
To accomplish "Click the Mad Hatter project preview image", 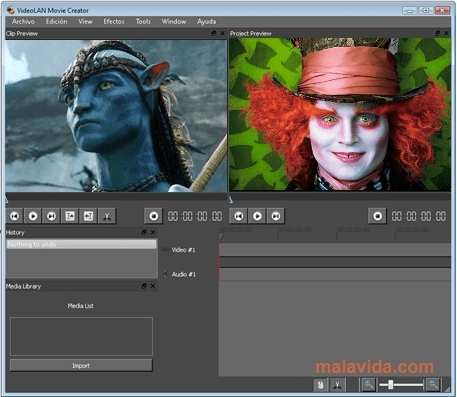I will tap(340, 114).
